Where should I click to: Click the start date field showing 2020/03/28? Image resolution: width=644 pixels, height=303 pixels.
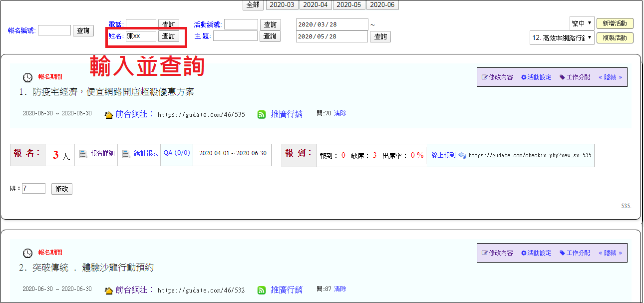coord(331,24)
